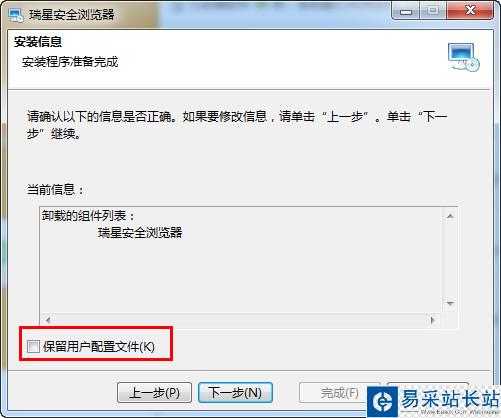Click the 安装信息 heading text
Image resolution: width=501 pixels, height=418 pixels.
(38, 42)
